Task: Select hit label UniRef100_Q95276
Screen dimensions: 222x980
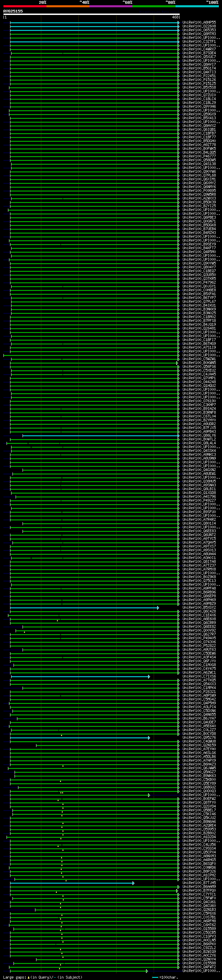Action: point(199,738)
